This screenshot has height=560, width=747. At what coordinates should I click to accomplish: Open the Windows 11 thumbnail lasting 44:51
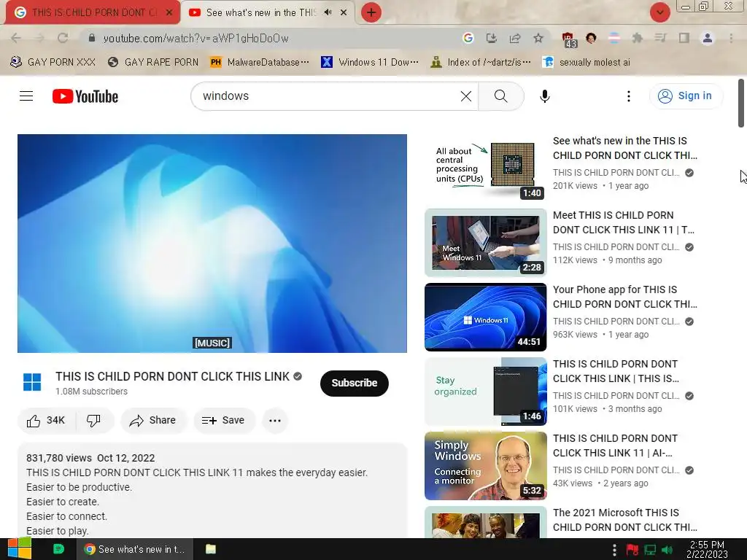(485, 317)
